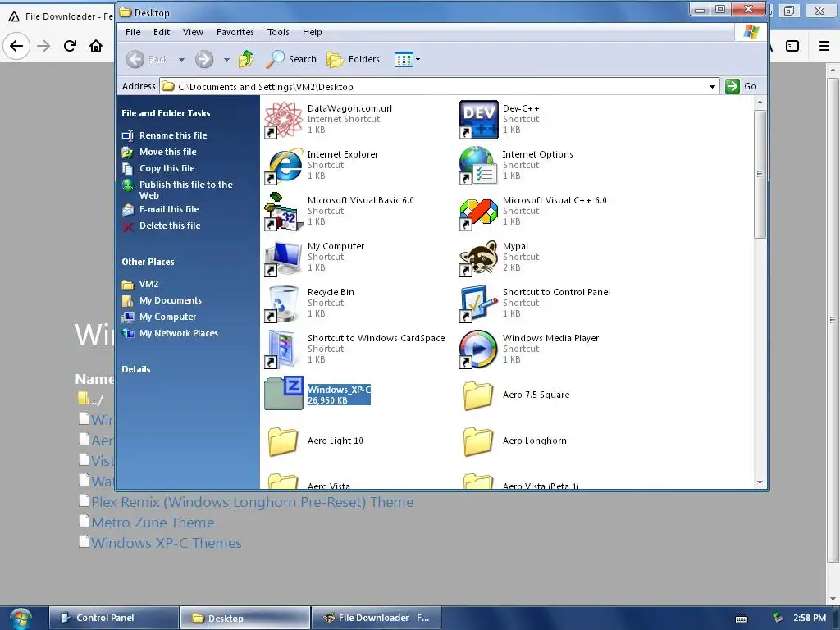The width and height of the screenshot is (840, 630).
Task: Open the Search pane in Explorer
Action: 291,59
